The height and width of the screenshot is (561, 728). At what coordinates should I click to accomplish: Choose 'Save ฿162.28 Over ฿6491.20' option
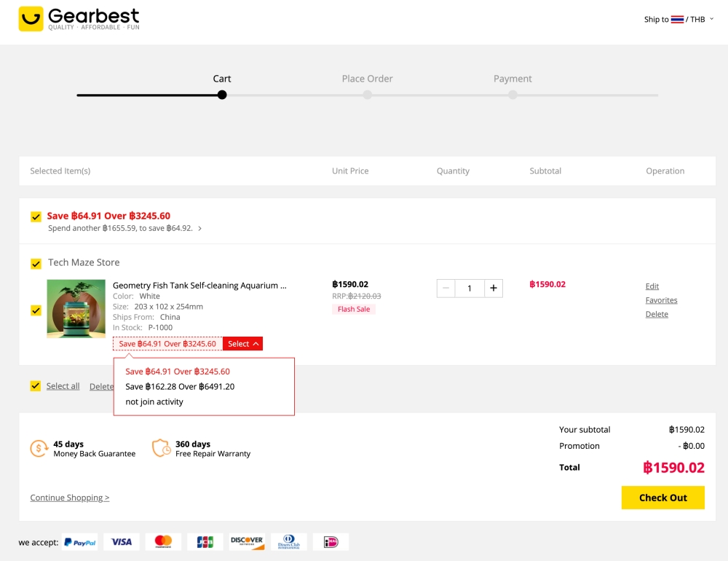(180, 386)
